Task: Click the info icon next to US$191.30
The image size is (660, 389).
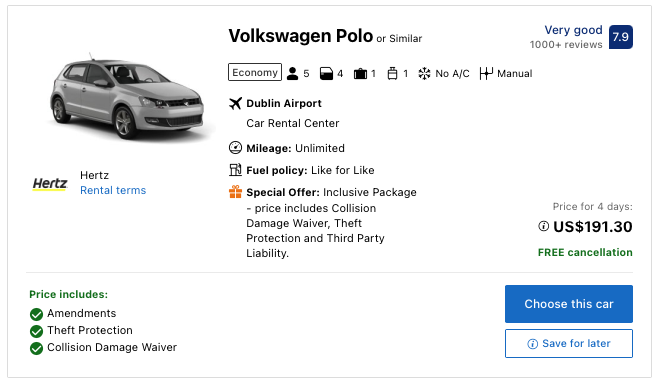Action: (x=543, y=226)
